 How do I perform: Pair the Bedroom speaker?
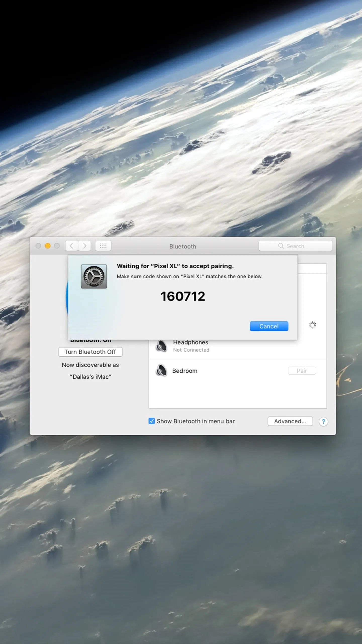pos(302,371)
